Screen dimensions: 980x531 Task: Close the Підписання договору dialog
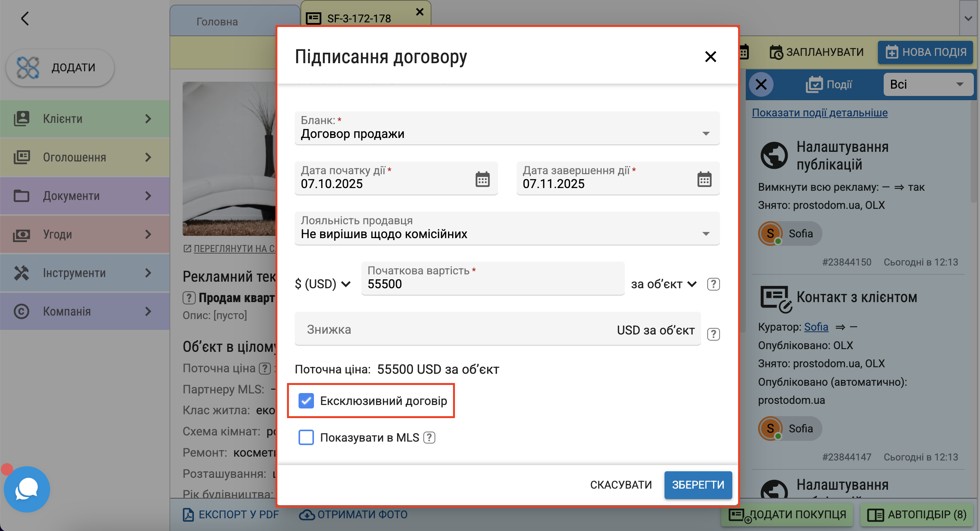(x=710, y=57)
